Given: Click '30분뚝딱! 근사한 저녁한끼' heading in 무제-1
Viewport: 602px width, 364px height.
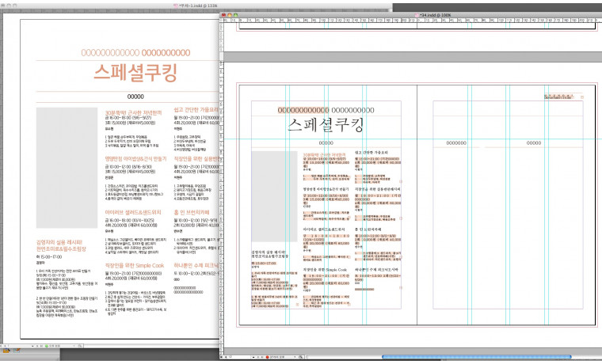Looking at the screenshot, I should (133, 112).
